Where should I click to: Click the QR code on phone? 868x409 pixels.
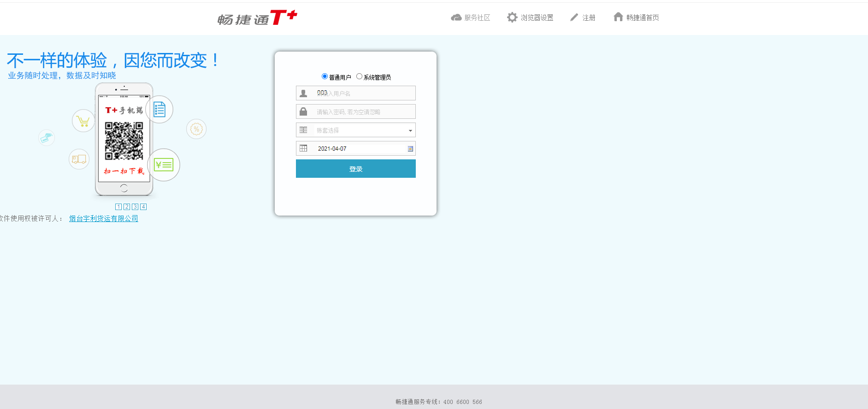pos(124,140)
